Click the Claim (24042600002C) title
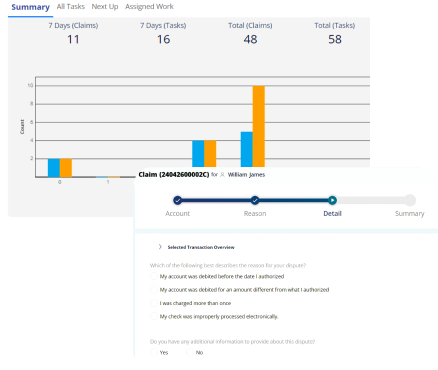438x370 pixels. pos(174,174)
